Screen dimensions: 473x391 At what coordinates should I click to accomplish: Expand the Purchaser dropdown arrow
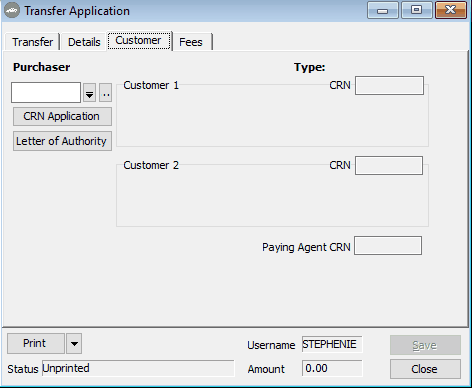click(x=89, y=93)
